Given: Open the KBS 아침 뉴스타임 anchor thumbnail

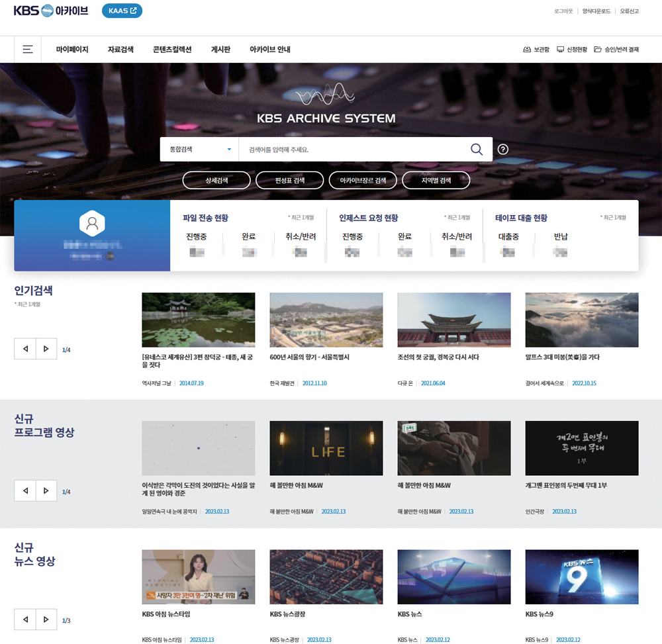Looking at the screenshot, I should (x=199, y=577).
